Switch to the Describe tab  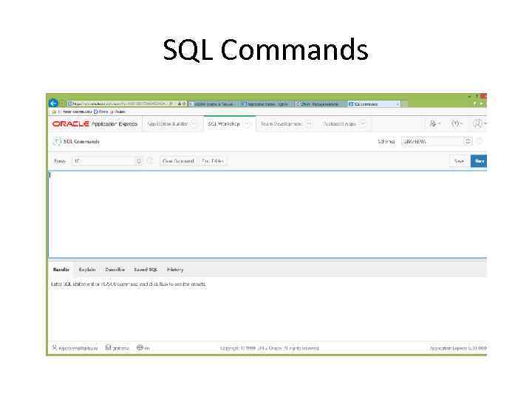tap(115, 270)
